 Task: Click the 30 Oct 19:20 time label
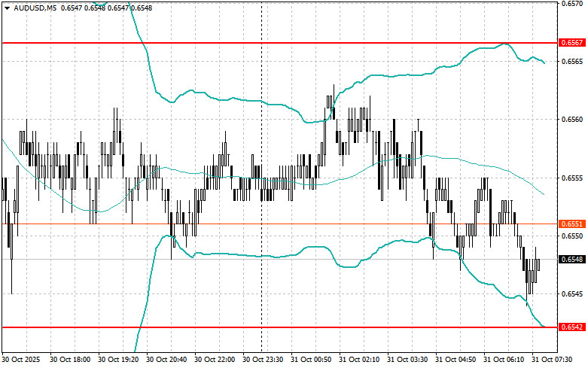tap(118, 360)
